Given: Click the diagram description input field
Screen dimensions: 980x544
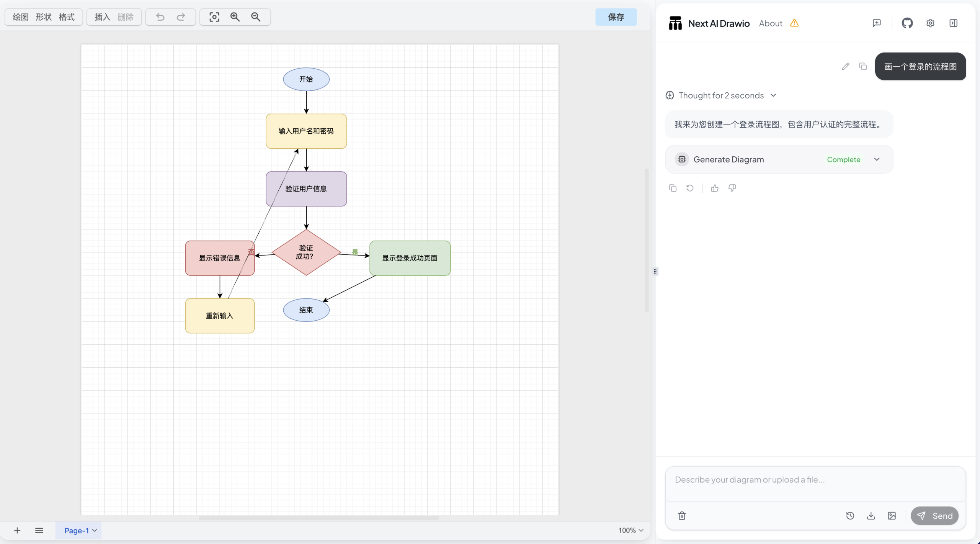Looking at the screenshot, I should click(815, 480).
